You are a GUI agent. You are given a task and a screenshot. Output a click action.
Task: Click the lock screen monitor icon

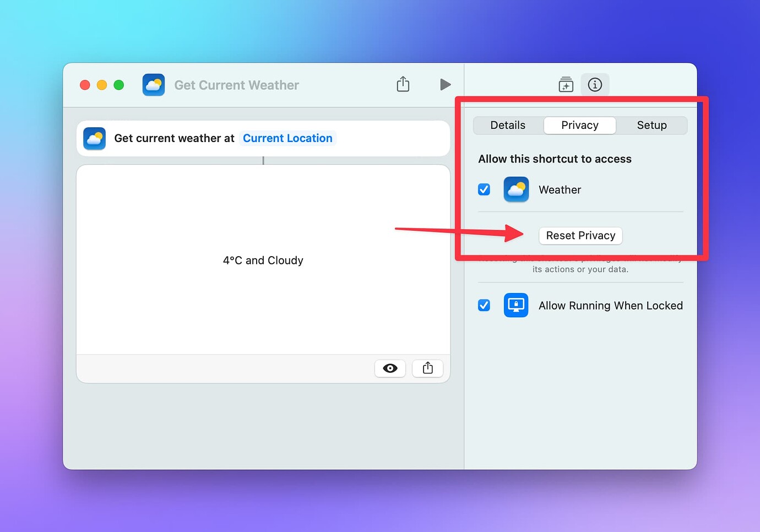point(516,305)
